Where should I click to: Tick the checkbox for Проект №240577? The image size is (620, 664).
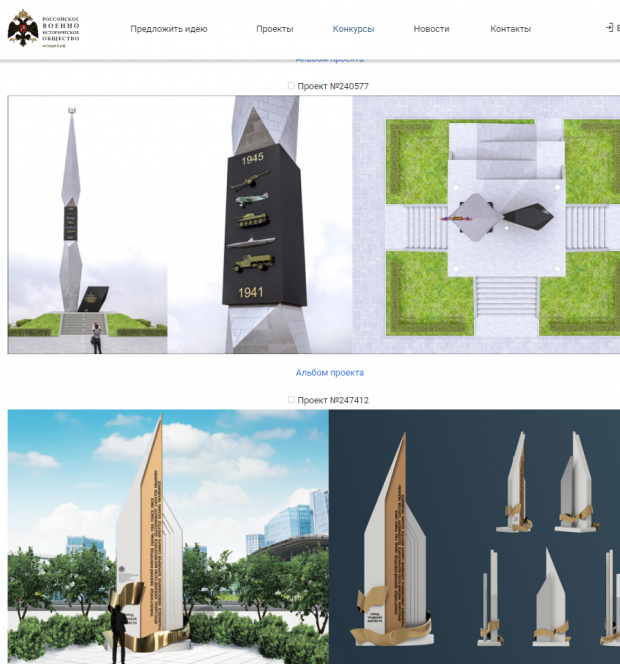[291, 86]
